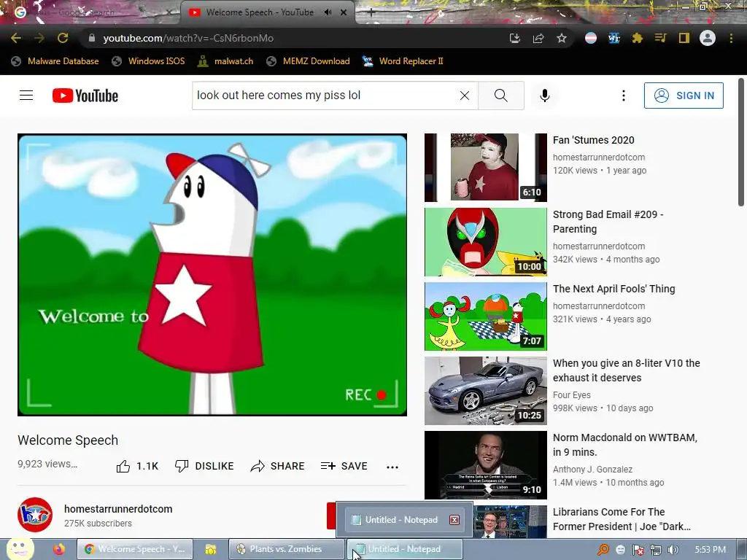Click the Welcome Speech video player
The width and height of the screenshot is (747, 560).
212,275
